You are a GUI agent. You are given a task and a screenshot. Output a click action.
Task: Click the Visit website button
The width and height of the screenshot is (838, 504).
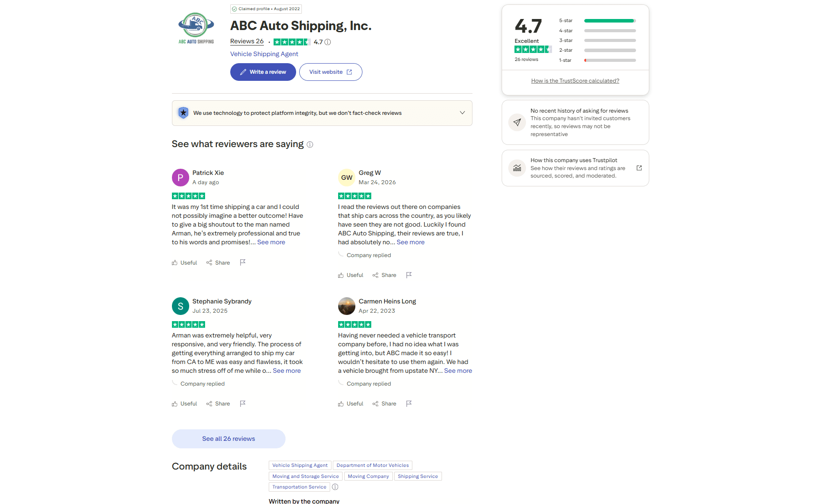tap(331, 72)
